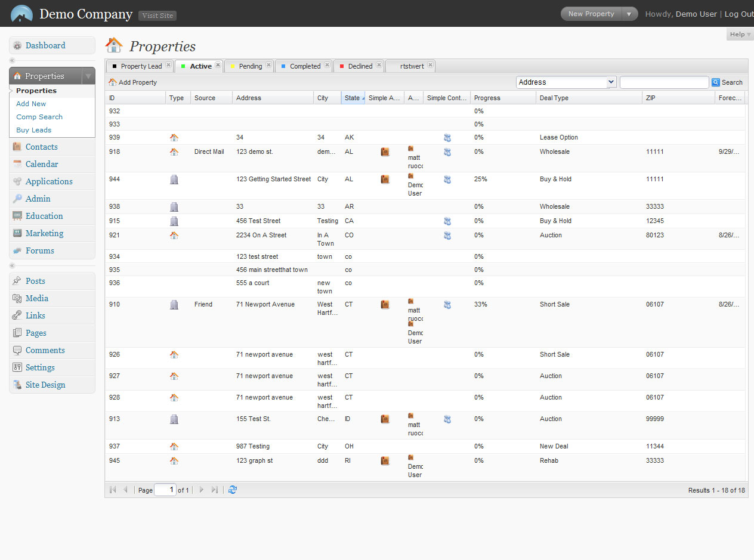The width and height of the screenshot is (754, 560).
Task: Click the Add Property house icon
Action: coord(113,82)
